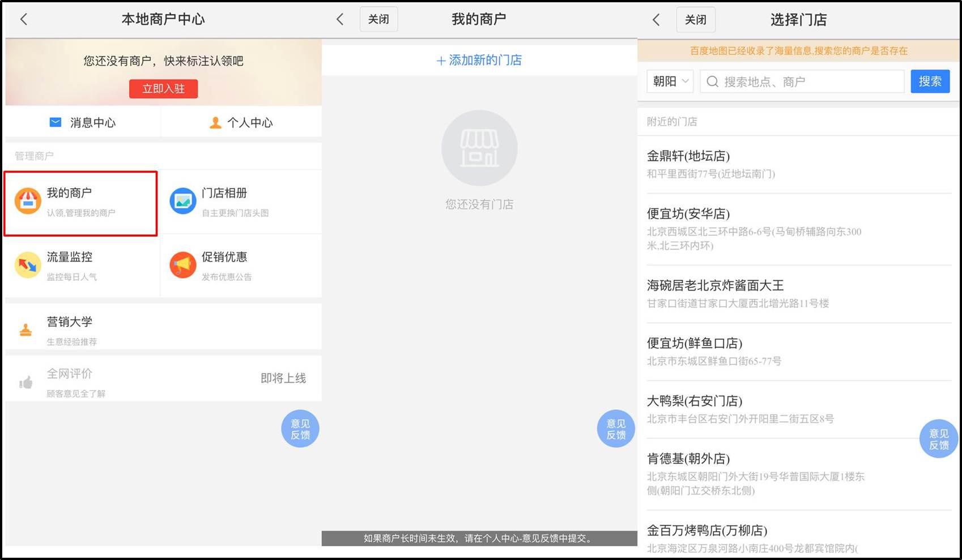Click the 添加新的门店 link
The height and width of the screenshot is (560, 962).
click(479, 60)
